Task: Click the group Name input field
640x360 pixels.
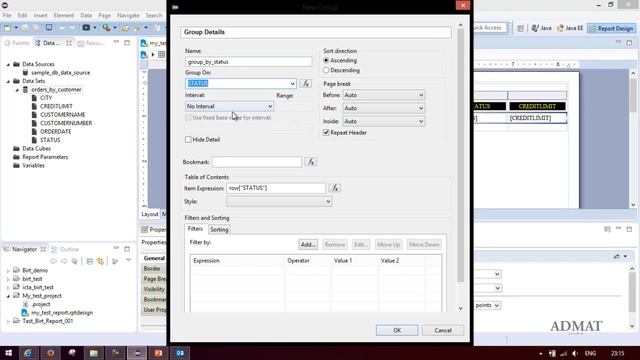Action: coord(249,62)
